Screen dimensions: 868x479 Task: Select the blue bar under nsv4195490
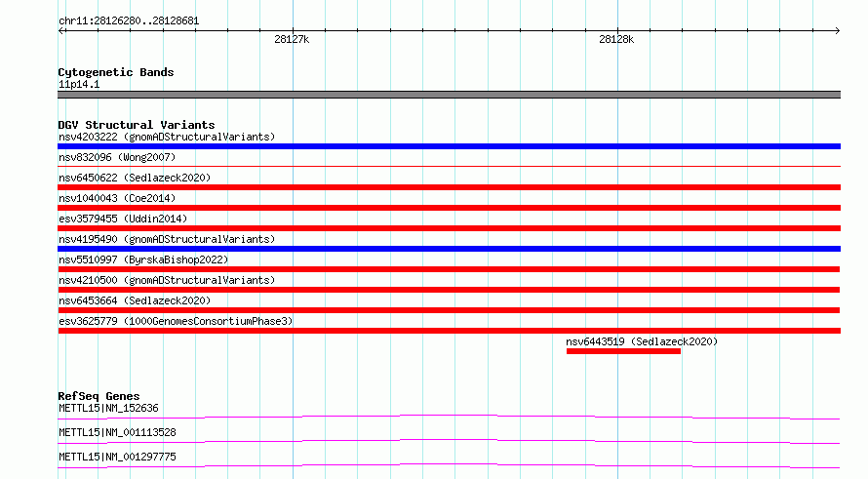pyautogui.click(x=449, y=249)
